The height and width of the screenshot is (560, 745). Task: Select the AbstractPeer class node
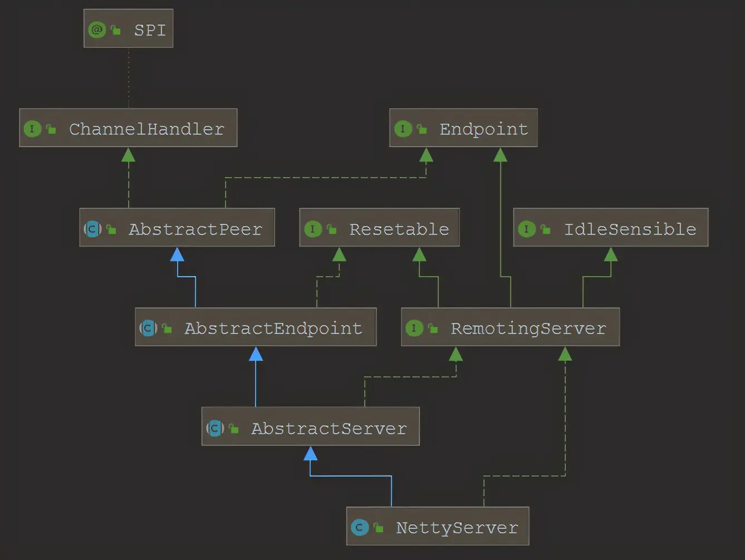click(177, 227)
